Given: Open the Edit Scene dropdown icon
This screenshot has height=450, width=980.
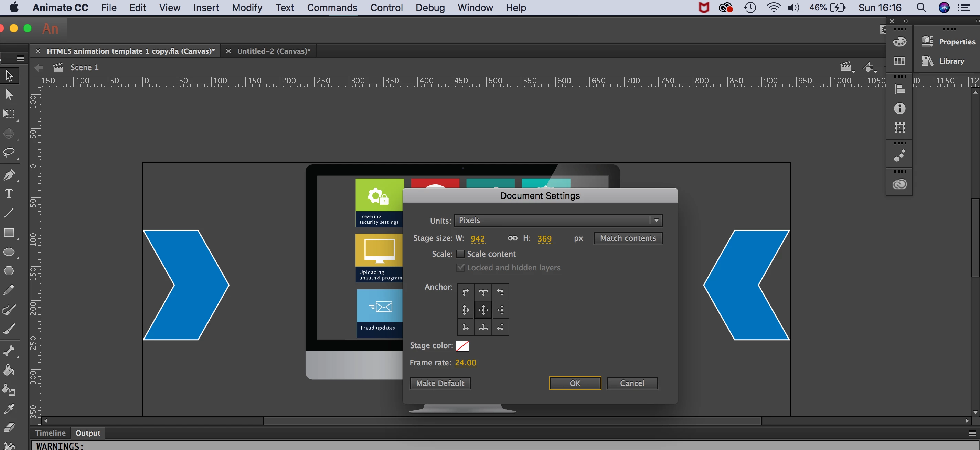Looking at the screenshot, I should [x=846, y=67].
